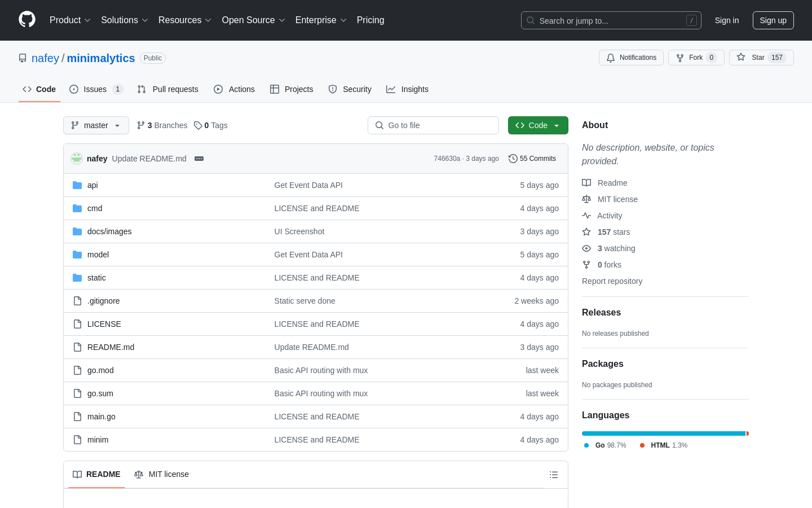The image size is (812, 508).
Task: View nafey's avatar on latest commit
Action: pyautogui.click(x=77, y=159)
